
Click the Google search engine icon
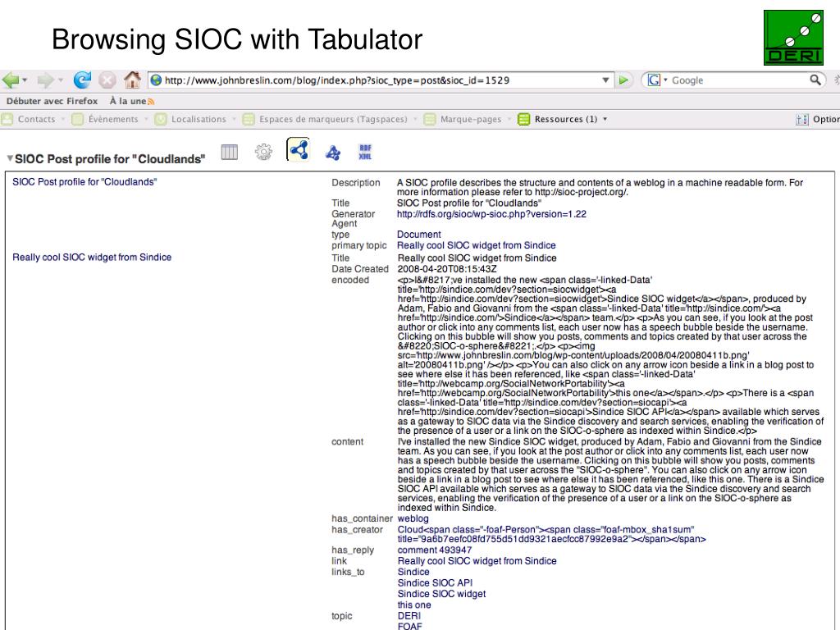(x=654, y=80)
